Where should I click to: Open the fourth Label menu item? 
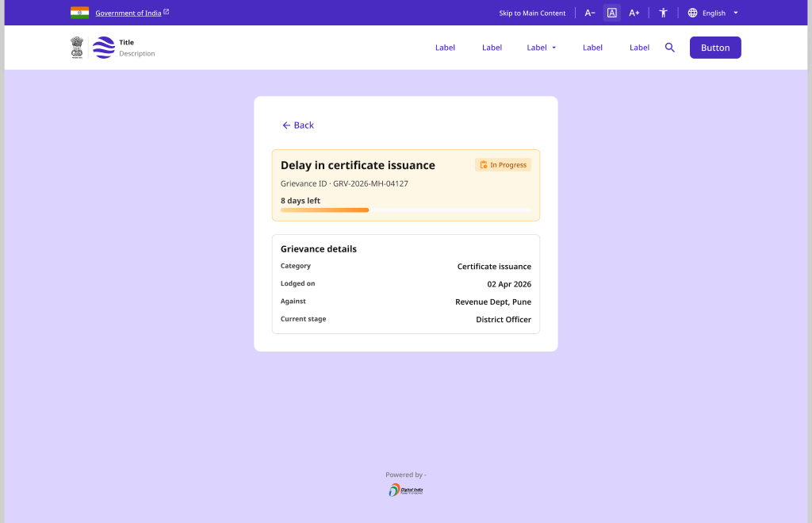point(592,48)
